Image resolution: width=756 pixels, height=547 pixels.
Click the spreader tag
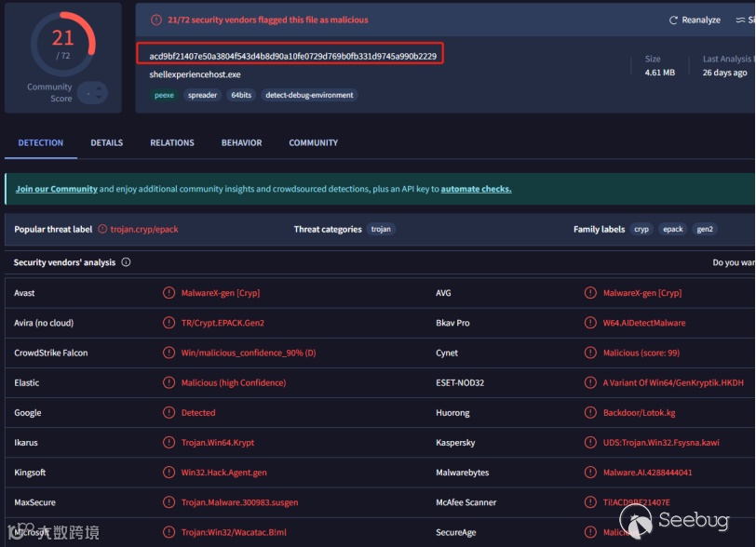tap(203, 95)
